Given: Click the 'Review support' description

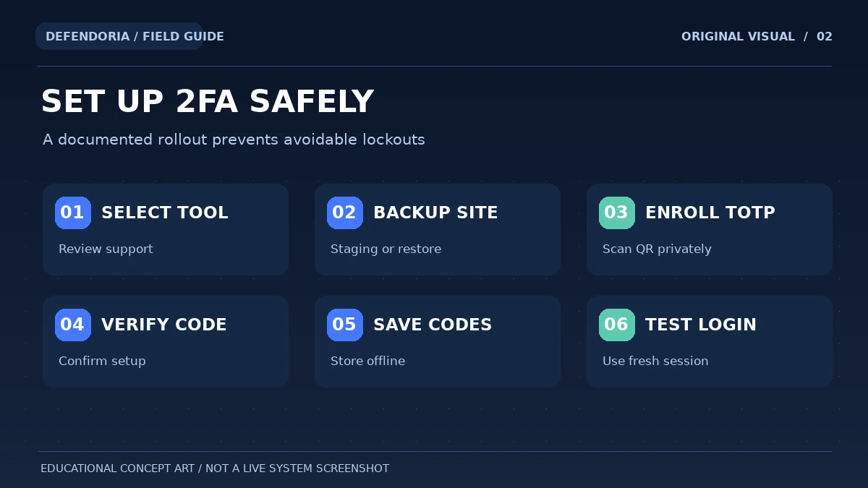Looking at the screenshot, I should pyautogui.click(x=106, y=249).
